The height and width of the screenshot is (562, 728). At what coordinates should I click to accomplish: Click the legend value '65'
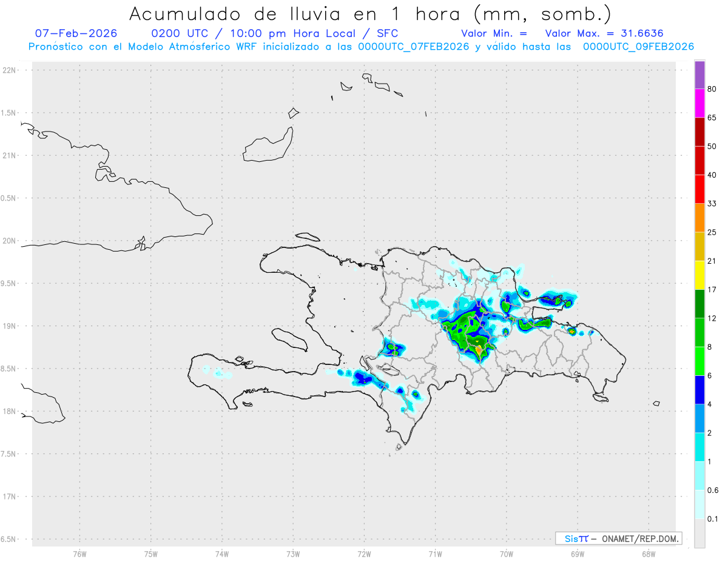(x=712, y=118)
